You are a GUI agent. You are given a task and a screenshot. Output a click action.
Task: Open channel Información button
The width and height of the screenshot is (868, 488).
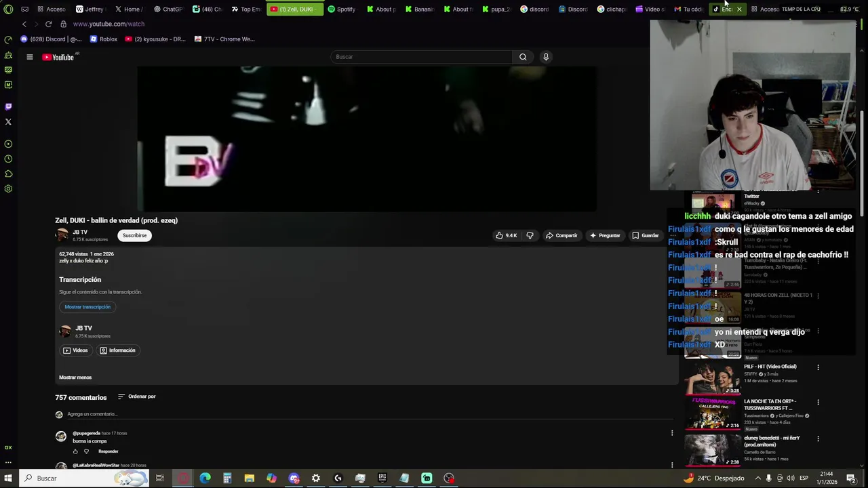[x=117, y=350]
